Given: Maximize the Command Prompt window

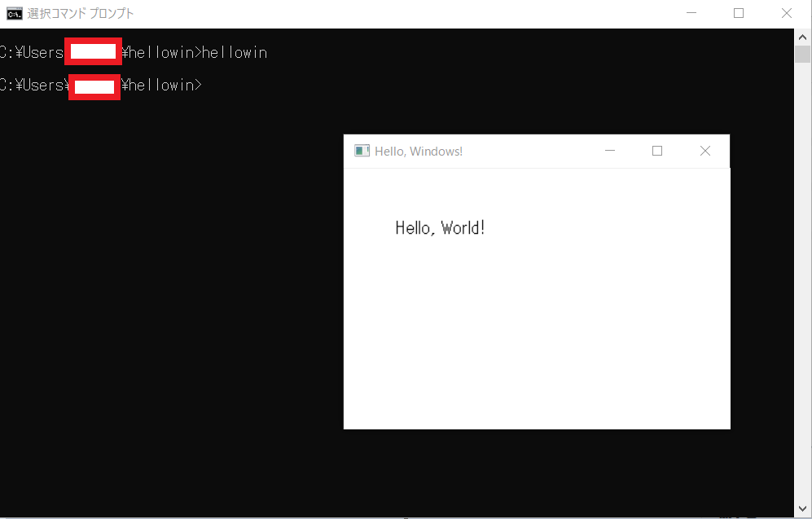Looking at the screenshot, I should click(739, 13).
